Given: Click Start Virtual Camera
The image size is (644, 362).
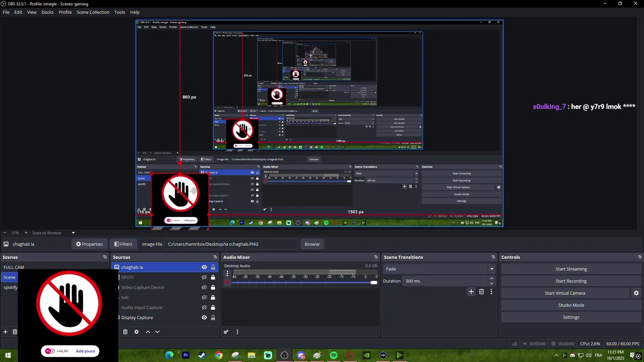Looking at the screenshot, I should coord(565,293).
